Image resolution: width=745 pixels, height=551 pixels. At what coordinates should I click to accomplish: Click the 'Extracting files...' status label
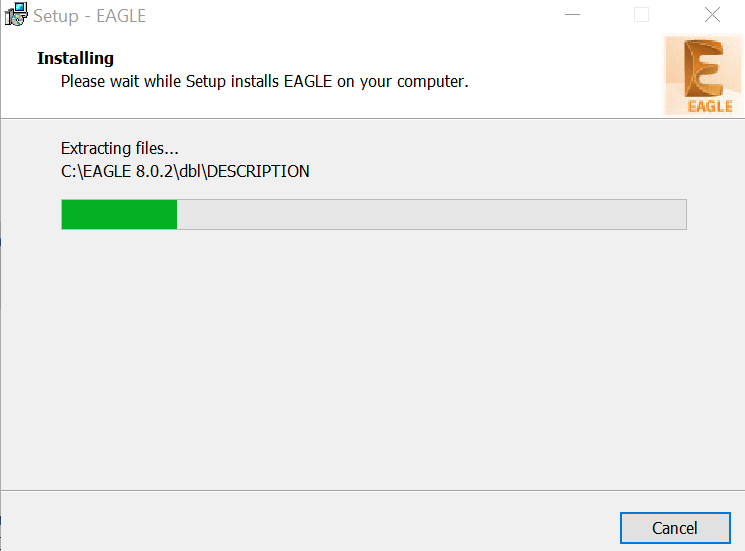119,149
